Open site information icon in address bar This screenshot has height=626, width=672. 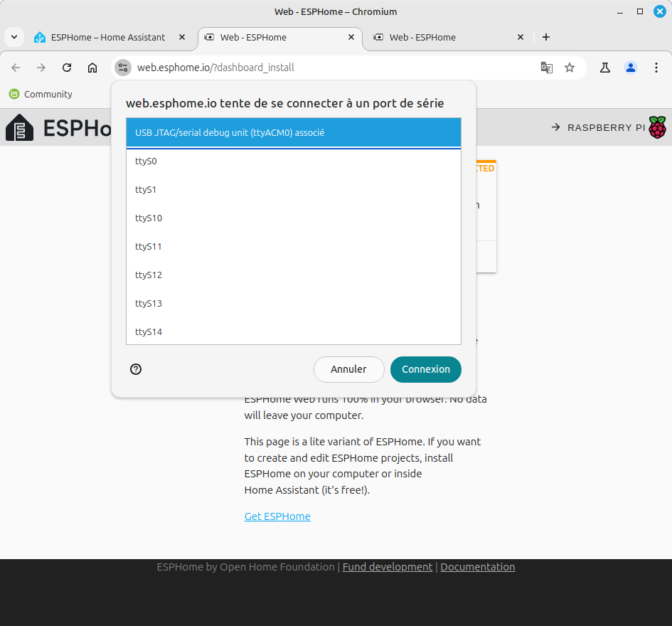(123, 68)
